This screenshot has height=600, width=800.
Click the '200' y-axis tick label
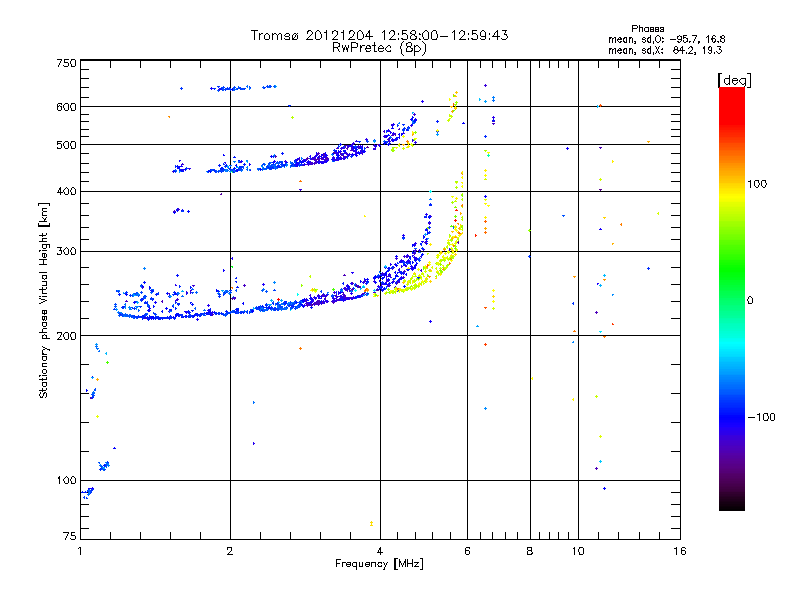pos(66,336)
